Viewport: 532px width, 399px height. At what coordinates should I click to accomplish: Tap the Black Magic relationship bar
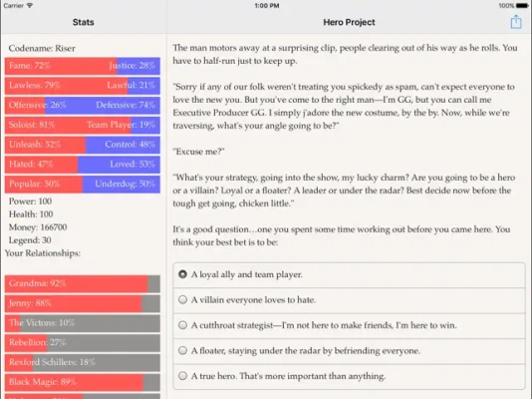click(83, 382)
